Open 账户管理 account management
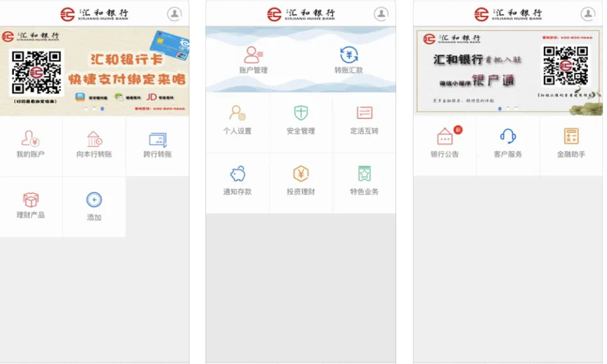Viewport: 607px width, 364px height. [x=254, y=60]
